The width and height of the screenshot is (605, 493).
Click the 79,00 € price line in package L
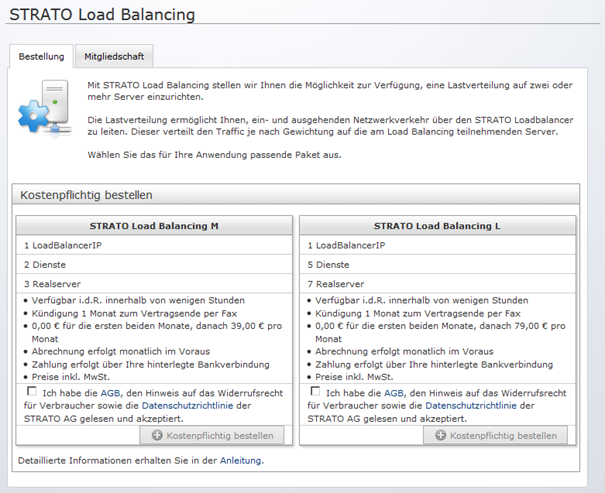click(x=440, y=332)
